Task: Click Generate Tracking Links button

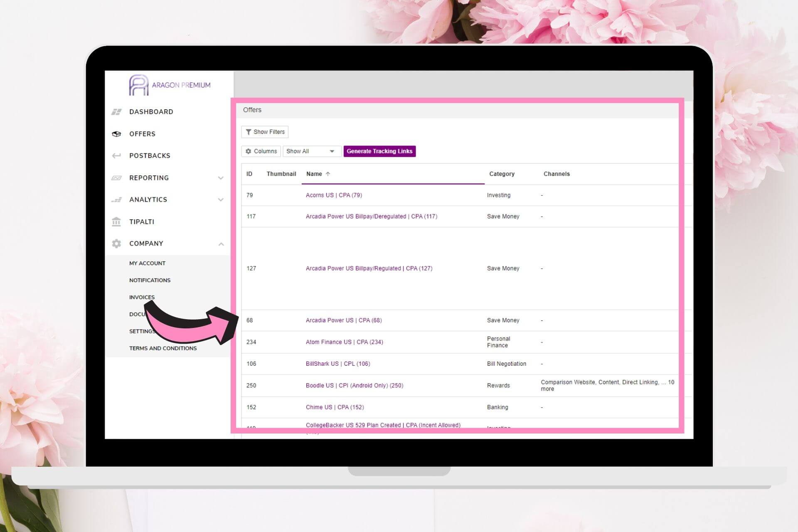Action: (379, 151)
